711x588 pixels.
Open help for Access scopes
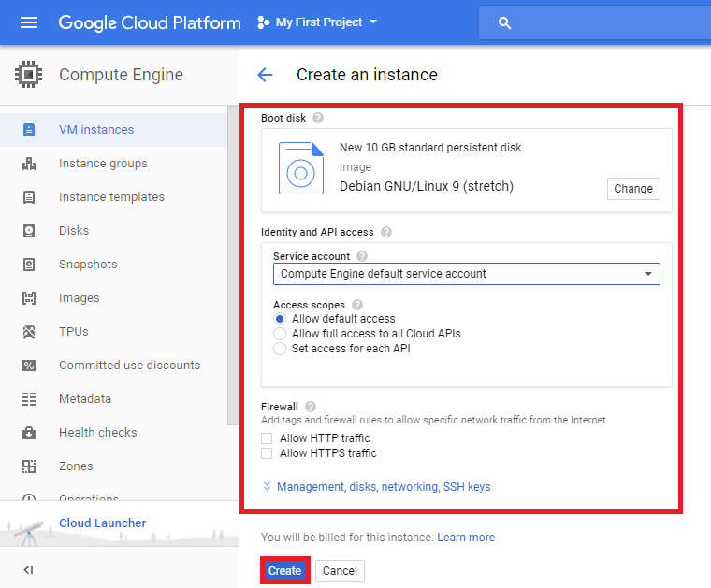[357, 305]
